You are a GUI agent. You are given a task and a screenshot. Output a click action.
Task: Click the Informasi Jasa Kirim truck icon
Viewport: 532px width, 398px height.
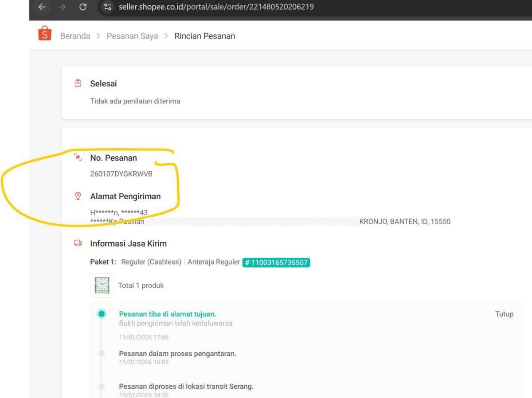point(78,243)
